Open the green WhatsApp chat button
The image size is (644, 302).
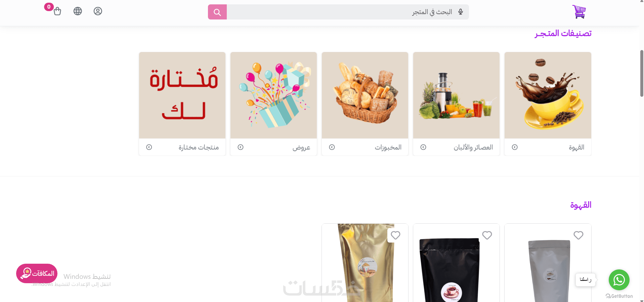pos(619,280)
